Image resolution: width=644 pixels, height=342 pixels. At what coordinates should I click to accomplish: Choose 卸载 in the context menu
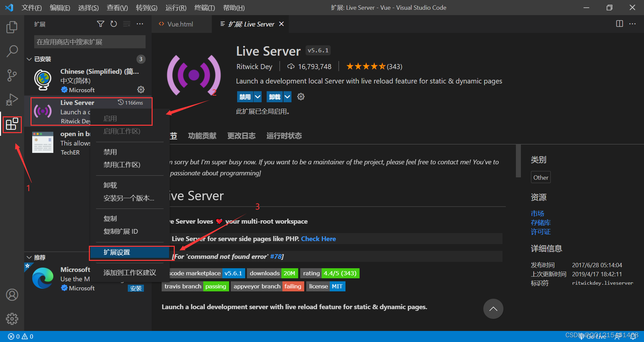pos(130,185)
